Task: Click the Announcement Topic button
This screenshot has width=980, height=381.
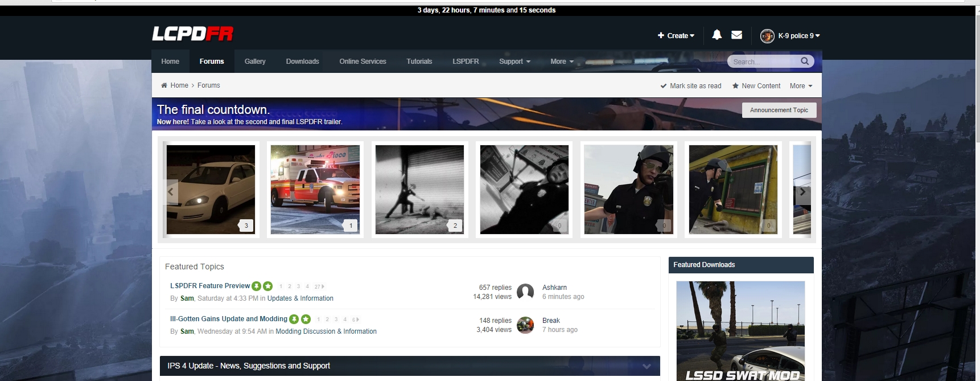Action: tap(779, 110)
